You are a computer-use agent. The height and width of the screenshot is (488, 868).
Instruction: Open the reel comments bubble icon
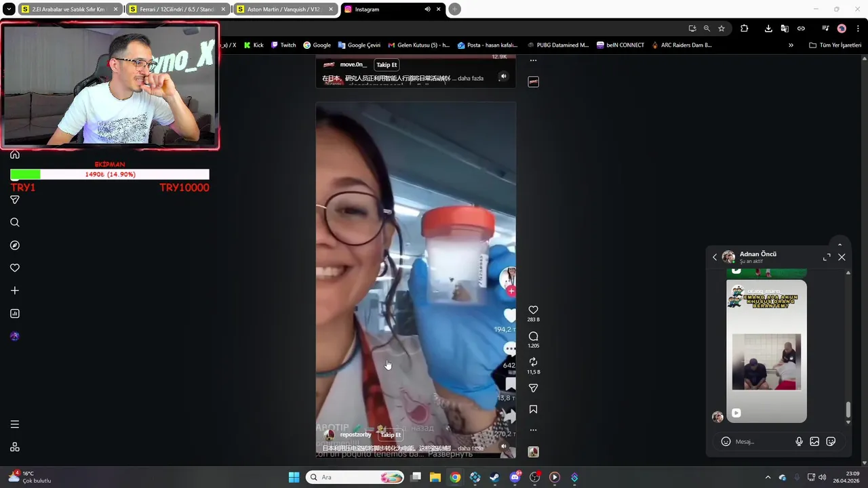click(x=533, y=336)
